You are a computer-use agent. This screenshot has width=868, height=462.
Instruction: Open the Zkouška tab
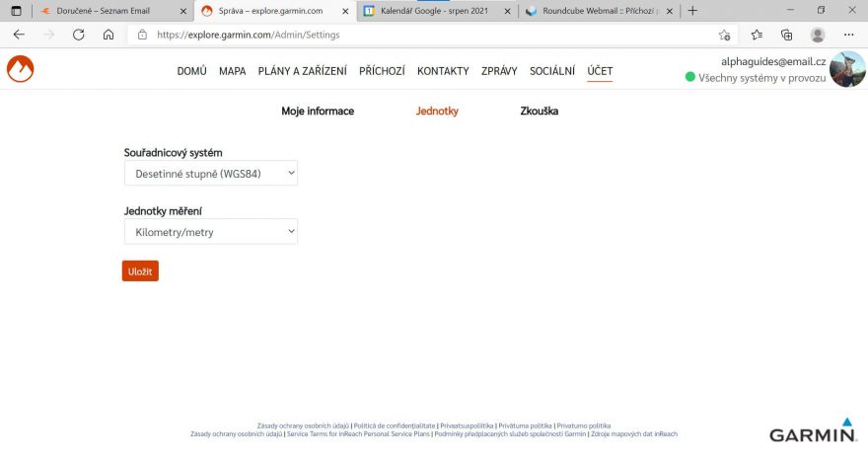tap(539, 112)
